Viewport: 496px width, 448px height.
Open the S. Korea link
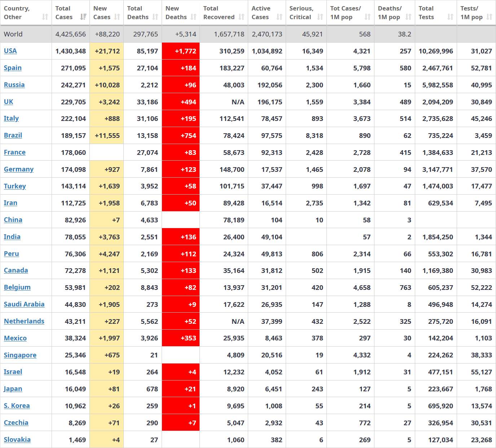pyautogui.click(x=17, y=406)
